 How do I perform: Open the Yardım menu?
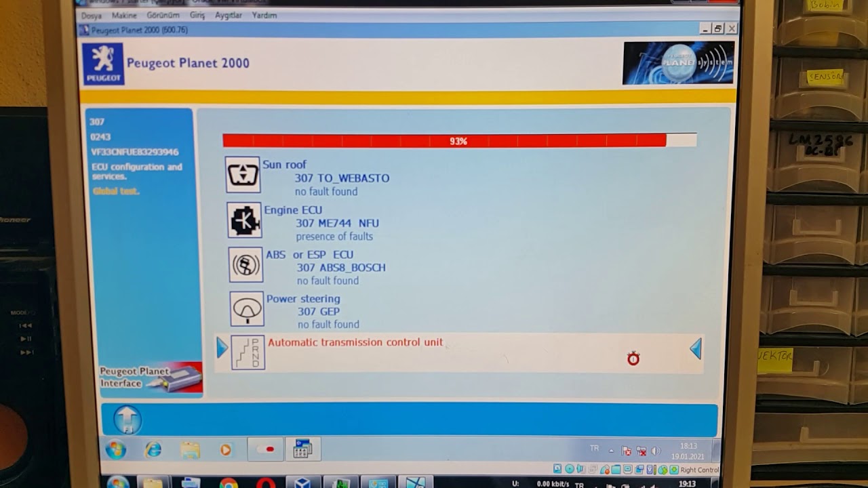pos(264,16)
